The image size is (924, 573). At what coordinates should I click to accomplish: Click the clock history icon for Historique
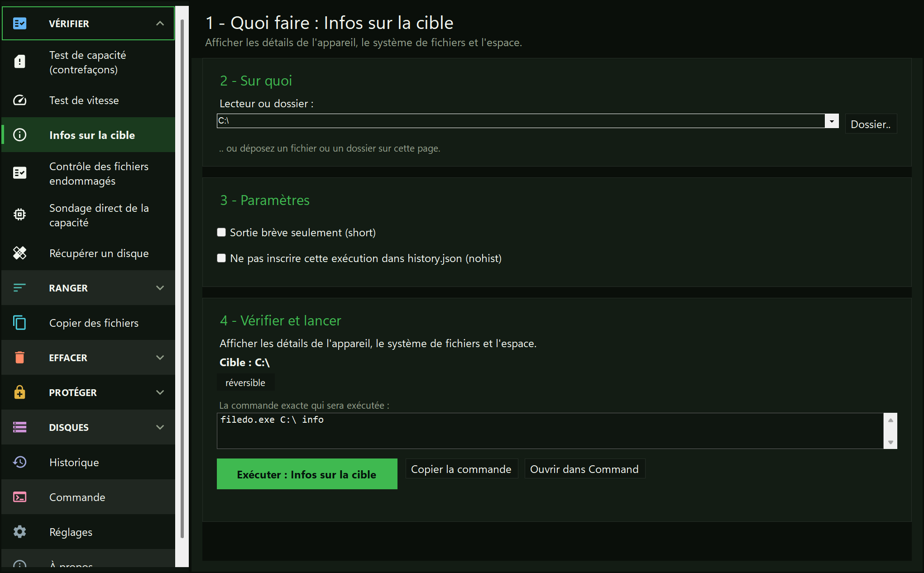pyautogui.click(x=19, y=462)
